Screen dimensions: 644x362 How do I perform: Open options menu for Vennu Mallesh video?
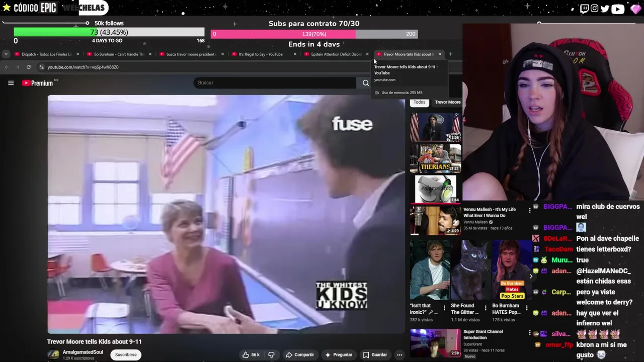pos(529,210)
